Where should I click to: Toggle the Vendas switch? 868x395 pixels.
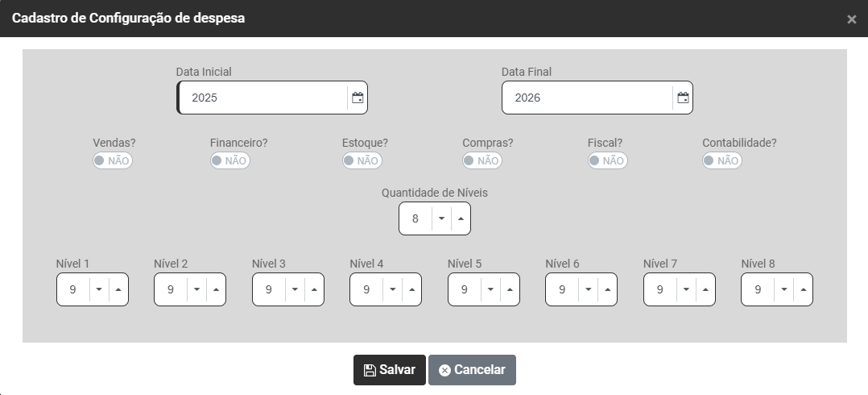113,160
